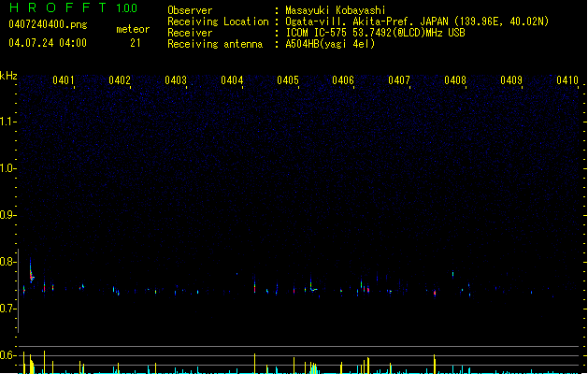Screen dimensions: 588x374
Task: Click the Ogata-vill. Akita-Pref. JAPAN location text
Action: (417, 22)
